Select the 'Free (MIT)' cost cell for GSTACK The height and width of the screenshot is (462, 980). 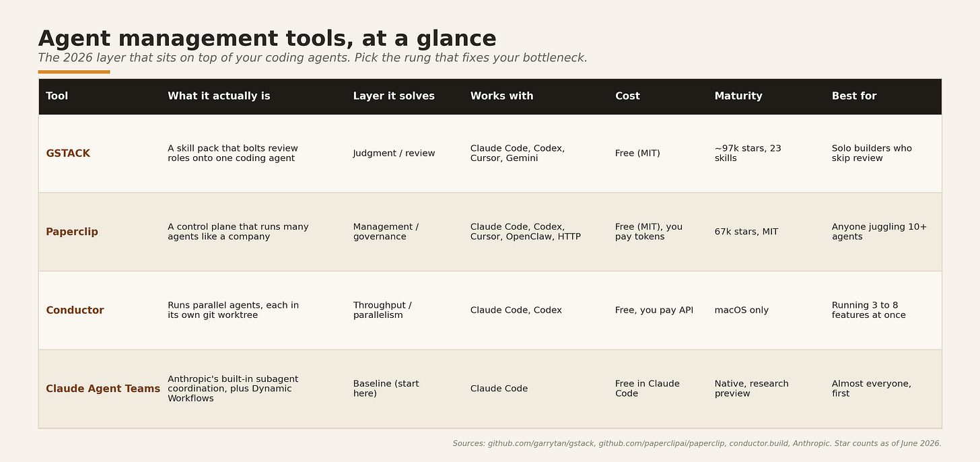(637, 154)
